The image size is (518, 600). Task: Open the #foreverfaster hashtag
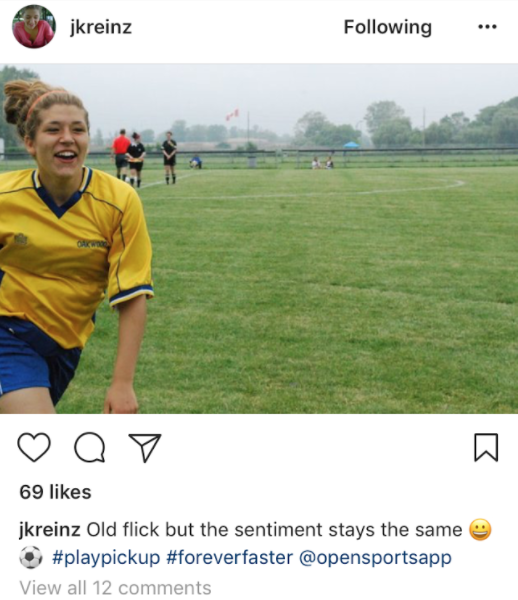pos(230,558)
